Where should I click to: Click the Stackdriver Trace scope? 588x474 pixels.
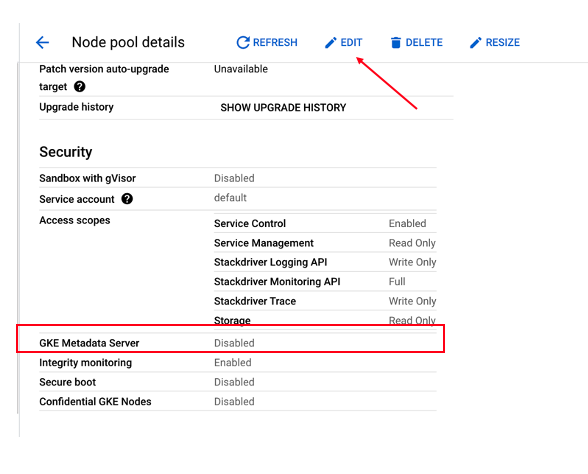pos(255,301)
